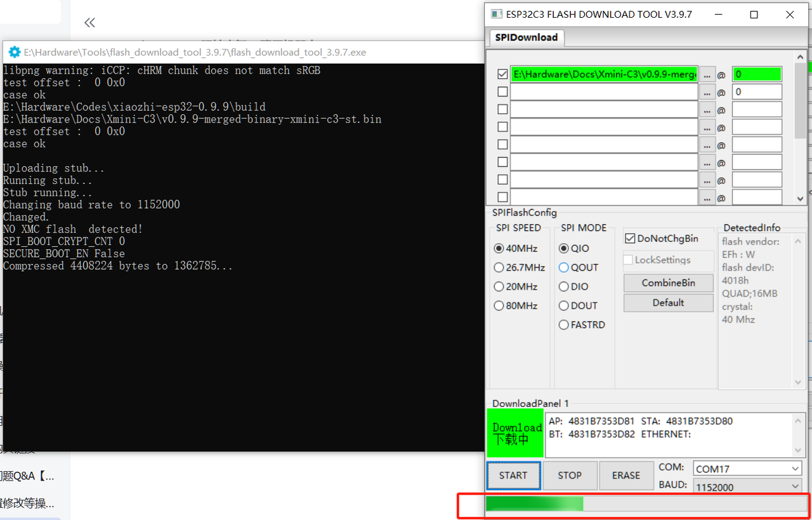Select DIO SPI mode option
Viewport: 812px width, 520px height.
coord(563,287)
